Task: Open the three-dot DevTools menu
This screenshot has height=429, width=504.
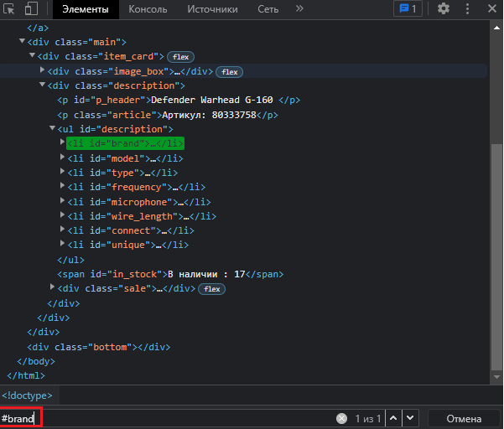Action: pyautogui.click(x=468, y=9)
